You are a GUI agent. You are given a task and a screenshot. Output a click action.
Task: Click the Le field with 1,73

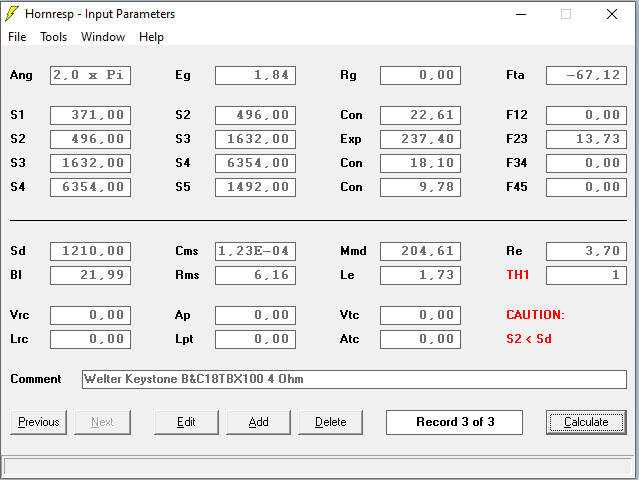[x=421, y=275]
